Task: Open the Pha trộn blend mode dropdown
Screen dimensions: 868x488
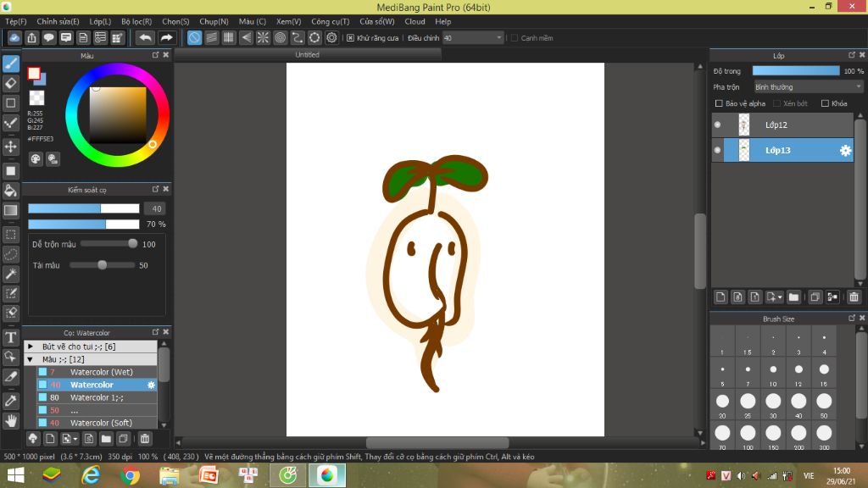Action: (x=808, y=87)
